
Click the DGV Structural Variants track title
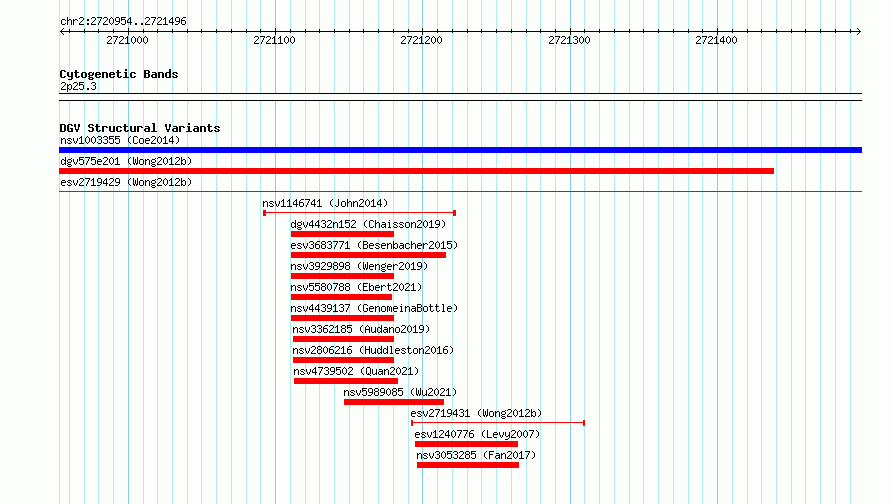point(140,128)
